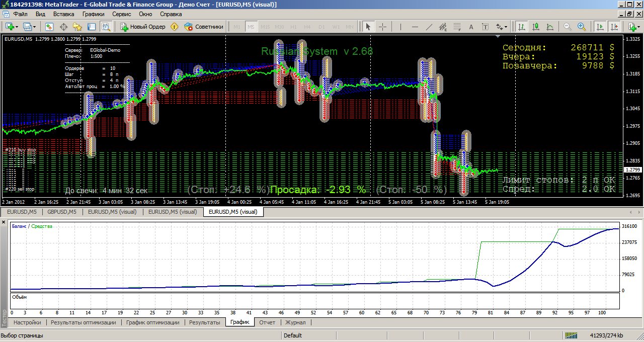
Task: Open the Журнал tab
Action: pos(295,322)
